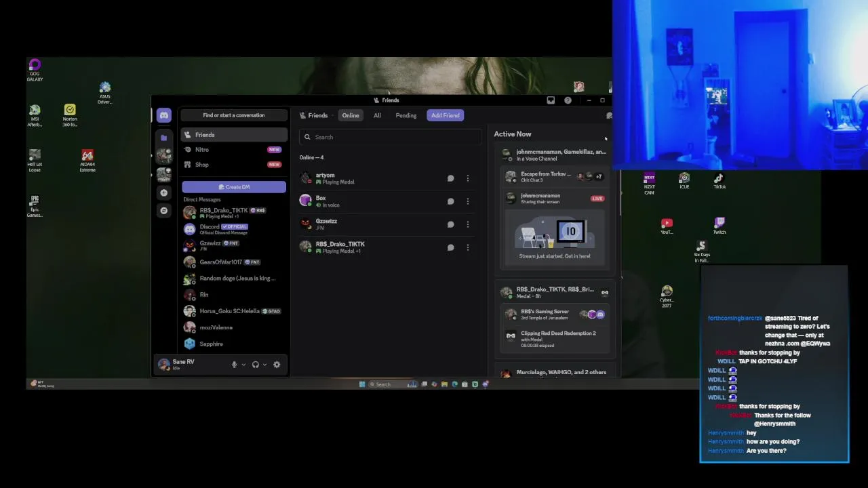Open YouTube desktop shortcut
Viewport: 868px width, 488px height.
tap(667, 226)
